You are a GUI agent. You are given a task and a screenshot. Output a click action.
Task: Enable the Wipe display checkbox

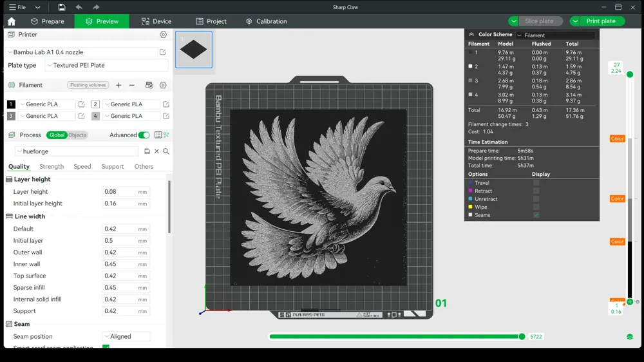[536, 207]
